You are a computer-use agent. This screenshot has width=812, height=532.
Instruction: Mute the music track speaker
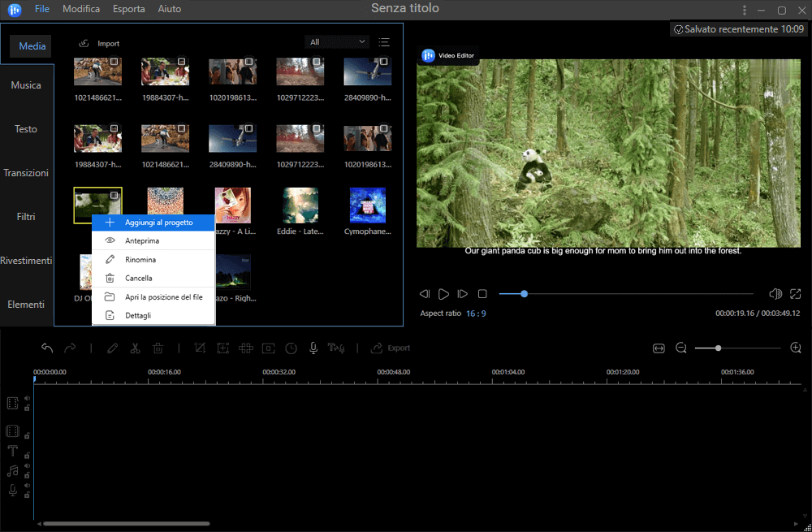click(x=27, y=466)
